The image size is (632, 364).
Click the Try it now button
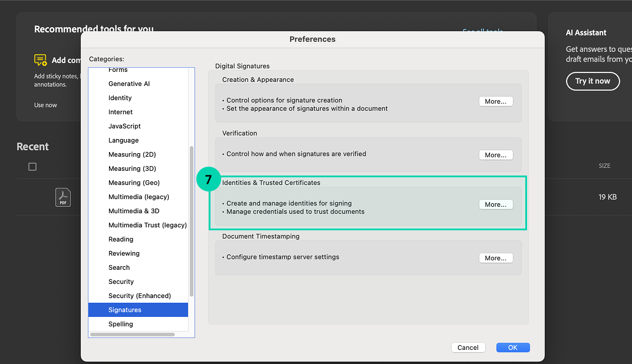click(592, 81)
